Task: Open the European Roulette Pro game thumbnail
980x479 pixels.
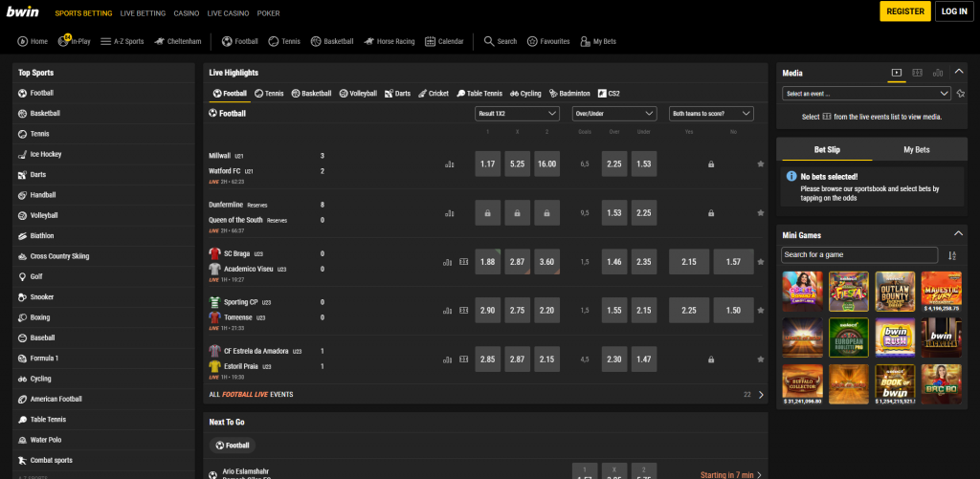Action: tap(849, 337)
